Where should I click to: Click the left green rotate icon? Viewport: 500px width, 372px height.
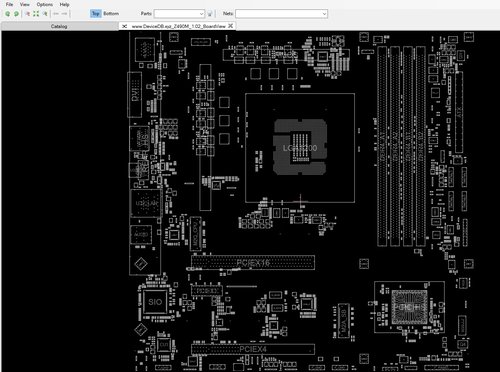(x=8, y=14)
